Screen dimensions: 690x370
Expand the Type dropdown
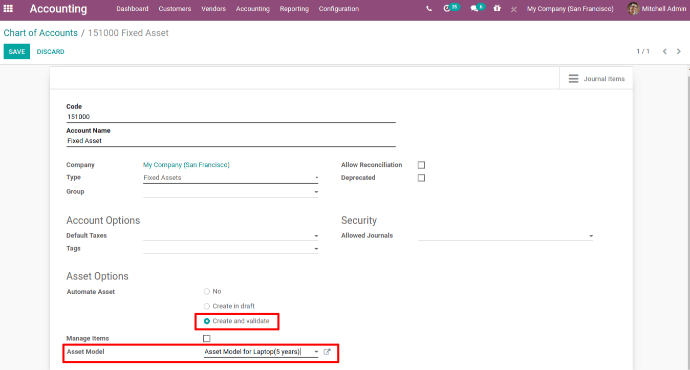click(x=231, y=178)
